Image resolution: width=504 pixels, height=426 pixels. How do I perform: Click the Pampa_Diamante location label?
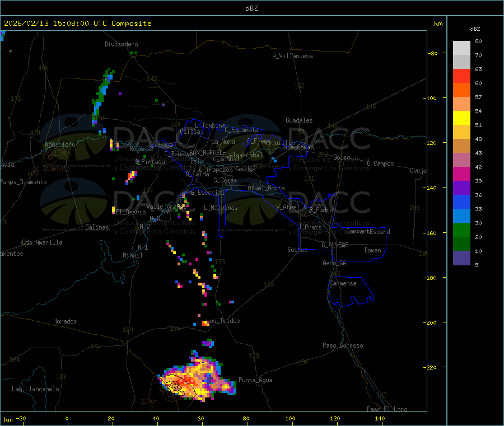(24, 182)
